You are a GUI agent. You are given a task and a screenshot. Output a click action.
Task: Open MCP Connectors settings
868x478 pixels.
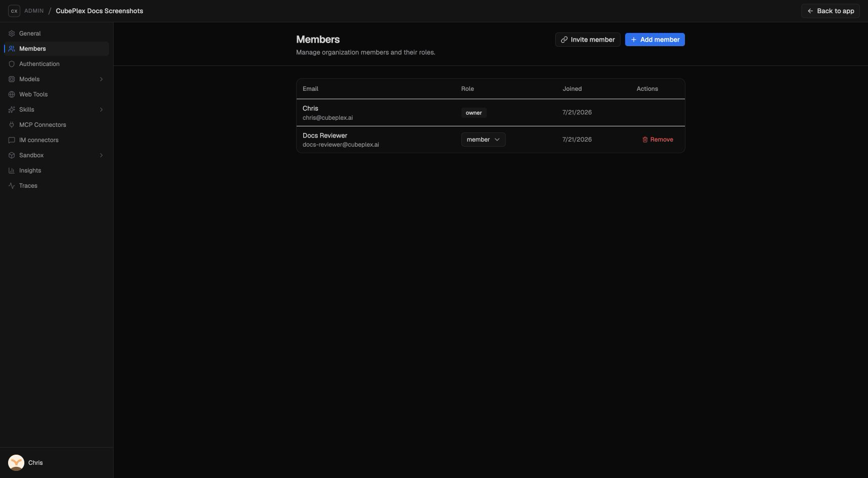pyautogui.click(x=56, y=125)
